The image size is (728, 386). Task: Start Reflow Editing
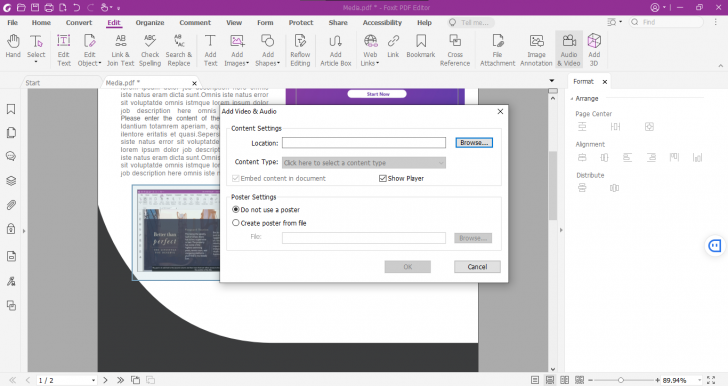300,50
